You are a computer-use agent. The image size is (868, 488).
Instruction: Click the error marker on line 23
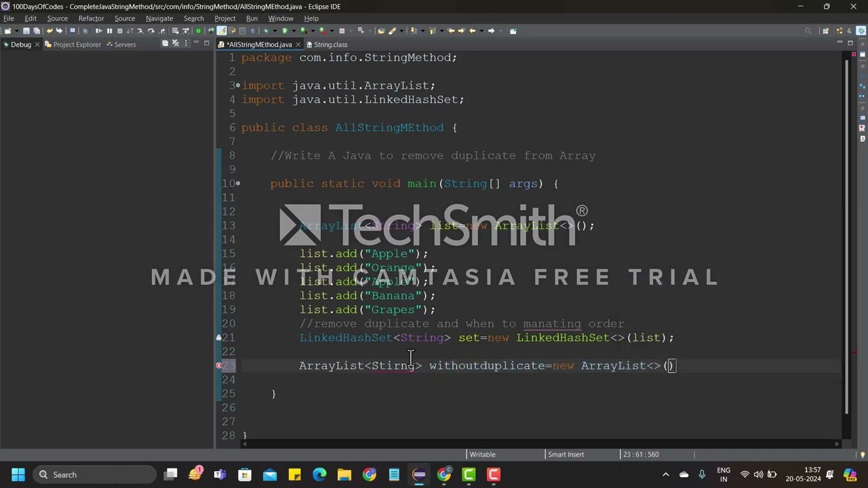pos(219,365)
